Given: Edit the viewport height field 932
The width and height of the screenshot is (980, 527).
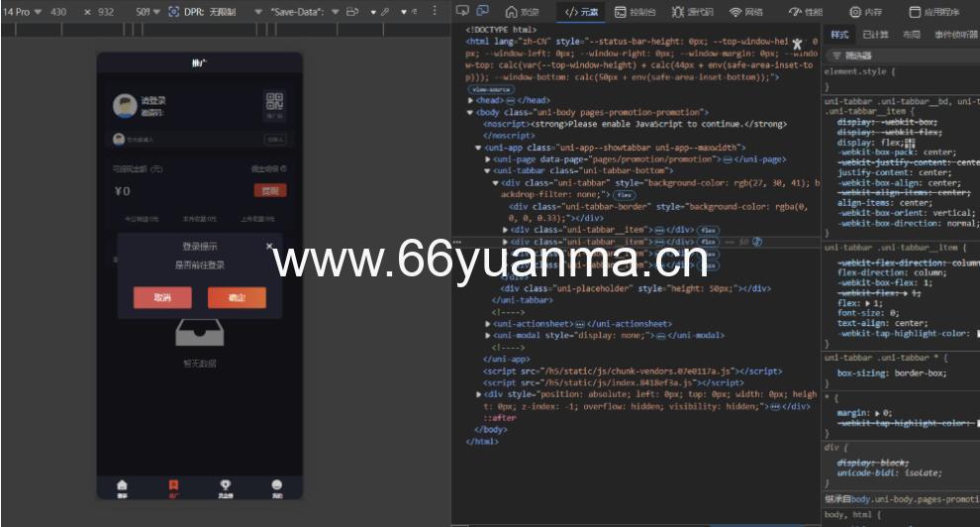Looking at the screenshot, I should tap(106, 12).
